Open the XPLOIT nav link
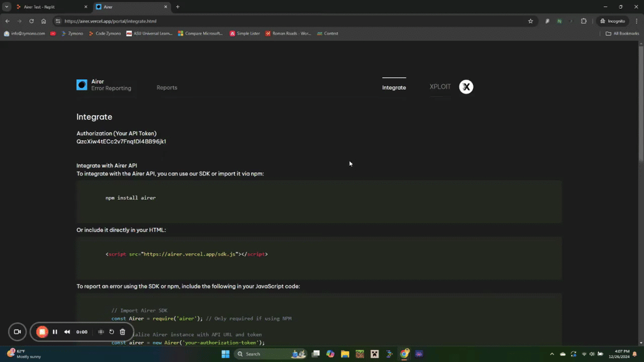This screenshot has height=362, width=644. pos(440,87)
